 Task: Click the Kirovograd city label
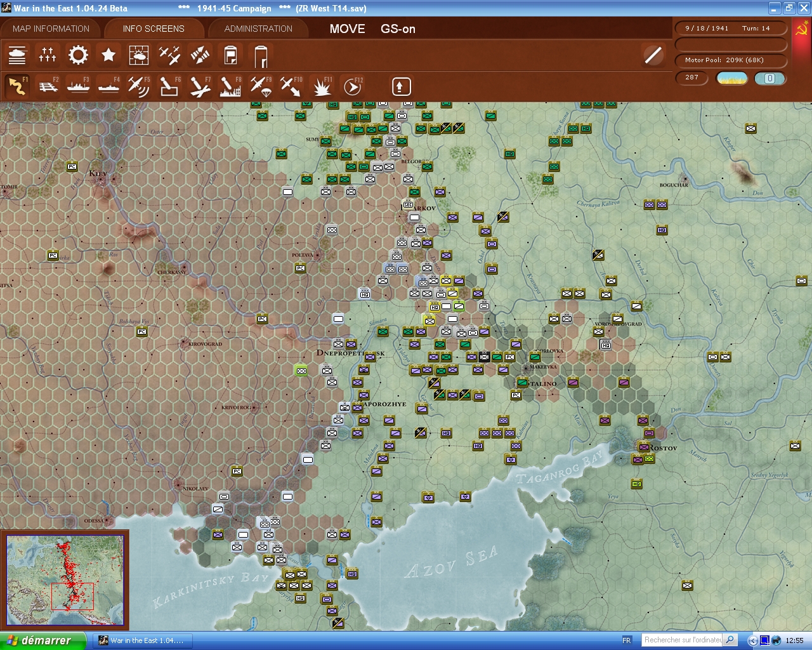(x=206, y=344)
